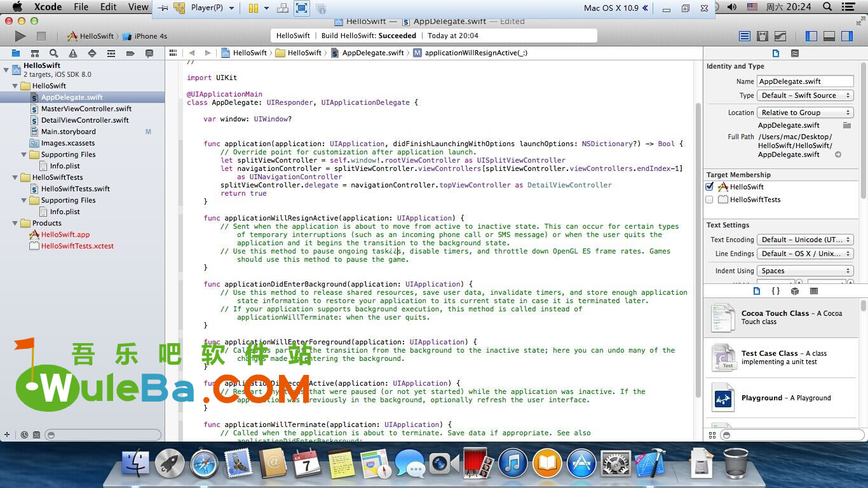Open System Preferences in the Dock
868x488 pixels.
tap(615, 463)
